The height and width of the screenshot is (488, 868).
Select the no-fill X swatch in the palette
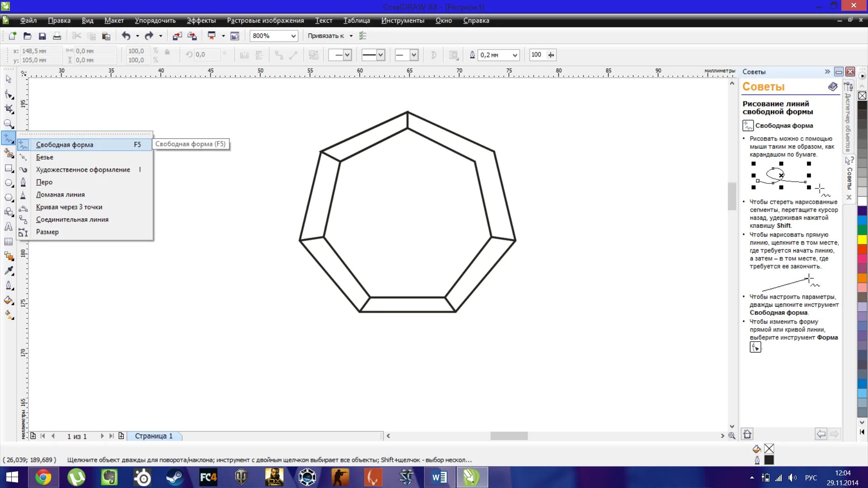point(862,95)
